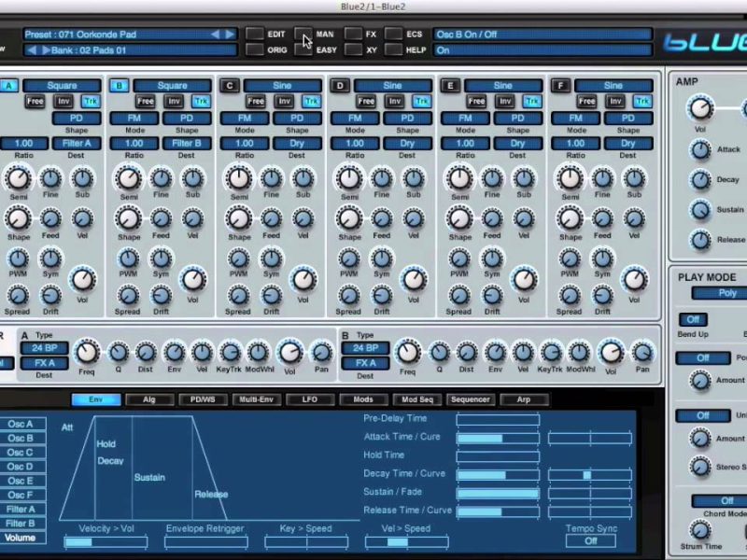The image size is (747, 560).
Task: Turn on oscillator F letter button
Action: point(561,86)
